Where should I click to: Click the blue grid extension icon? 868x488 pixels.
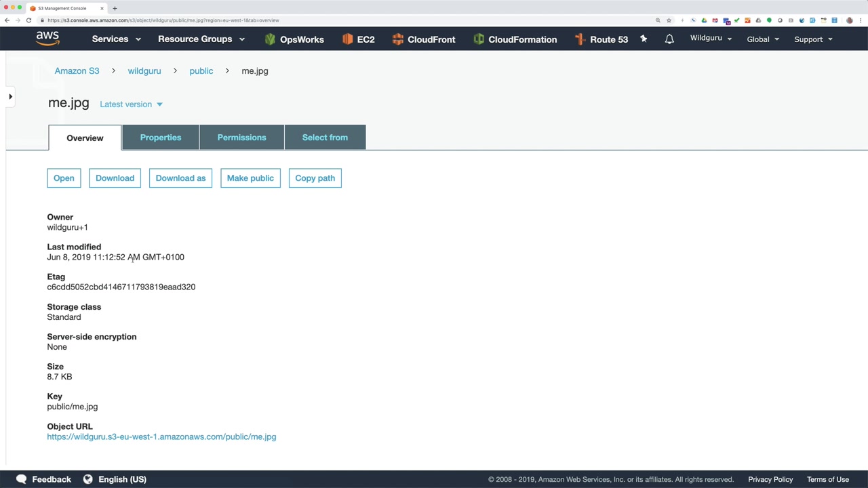pos(834,20)
